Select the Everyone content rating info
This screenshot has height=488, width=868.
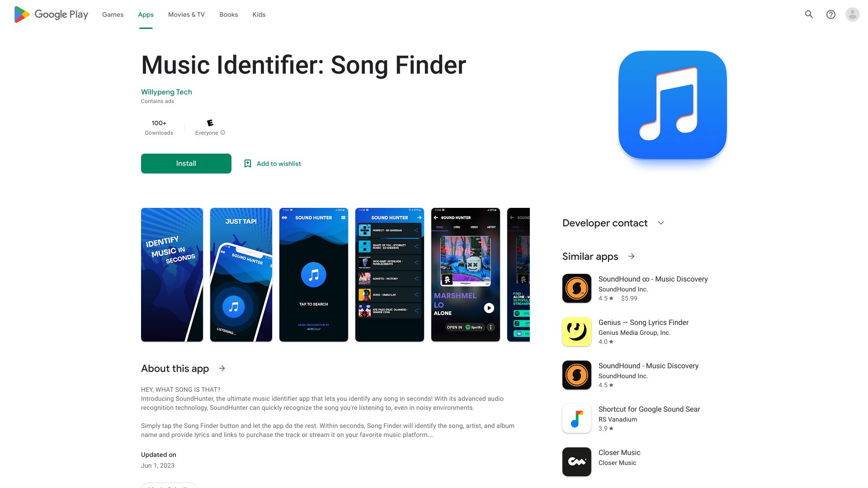pyautogui.click(x=224, y=133)
